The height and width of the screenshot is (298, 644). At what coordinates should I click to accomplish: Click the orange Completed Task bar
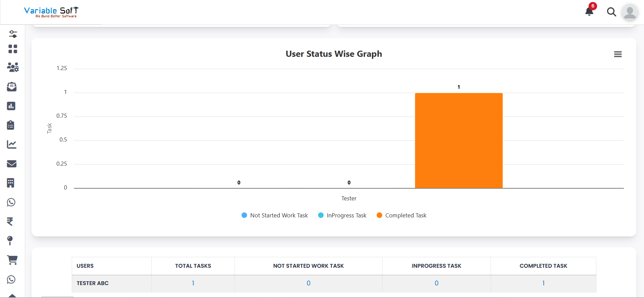[458, 140]
